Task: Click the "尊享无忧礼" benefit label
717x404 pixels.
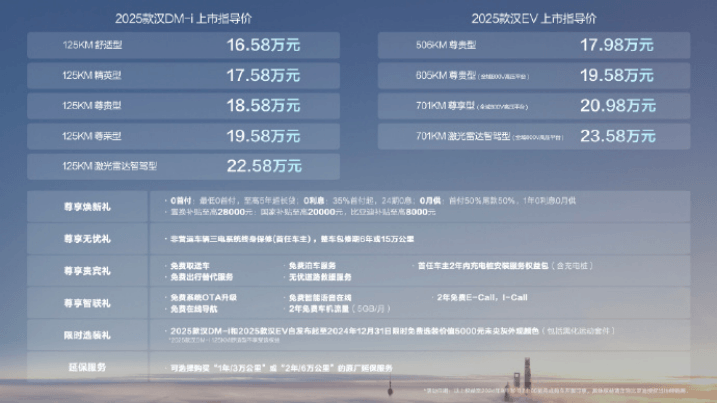Action: pos(87,239)
